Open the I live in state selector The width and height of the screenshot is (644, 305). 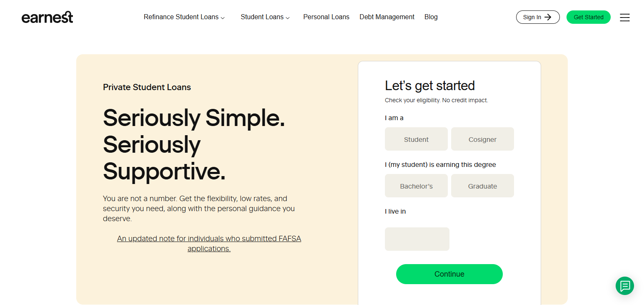(x=417, y=239)
